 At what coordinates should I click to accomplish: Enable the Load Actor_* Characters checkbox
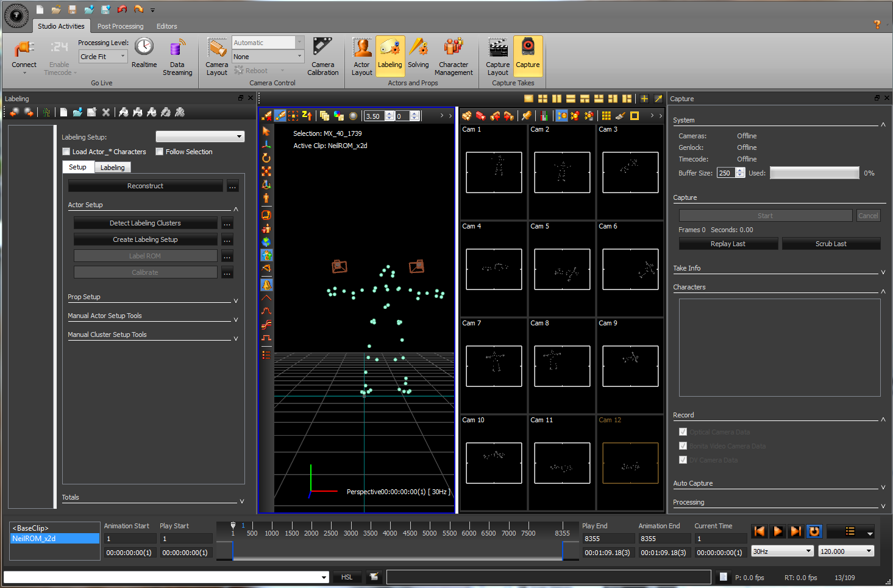[66, 152]
